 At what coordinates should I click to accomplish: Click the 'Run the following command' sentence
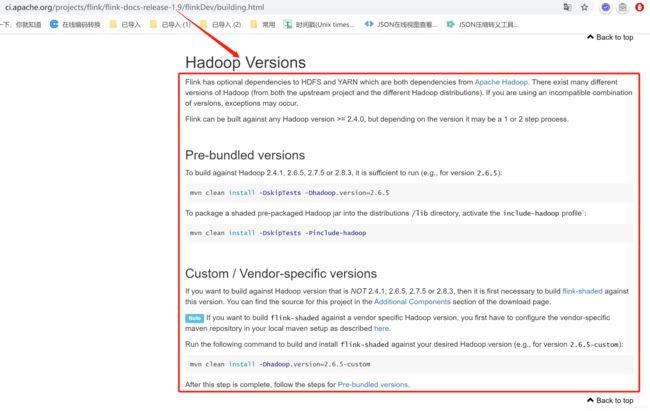click(404, 344)
